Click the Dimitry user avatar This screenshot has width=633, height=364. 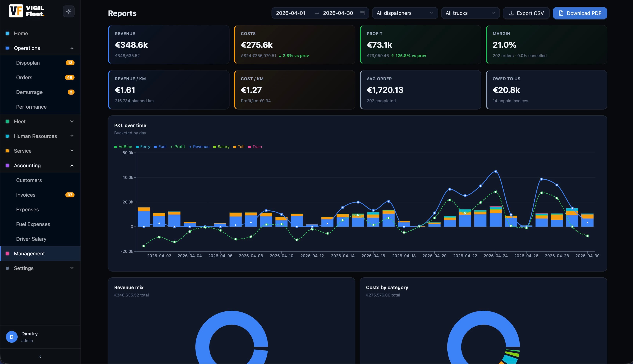[x=12, y=337]
